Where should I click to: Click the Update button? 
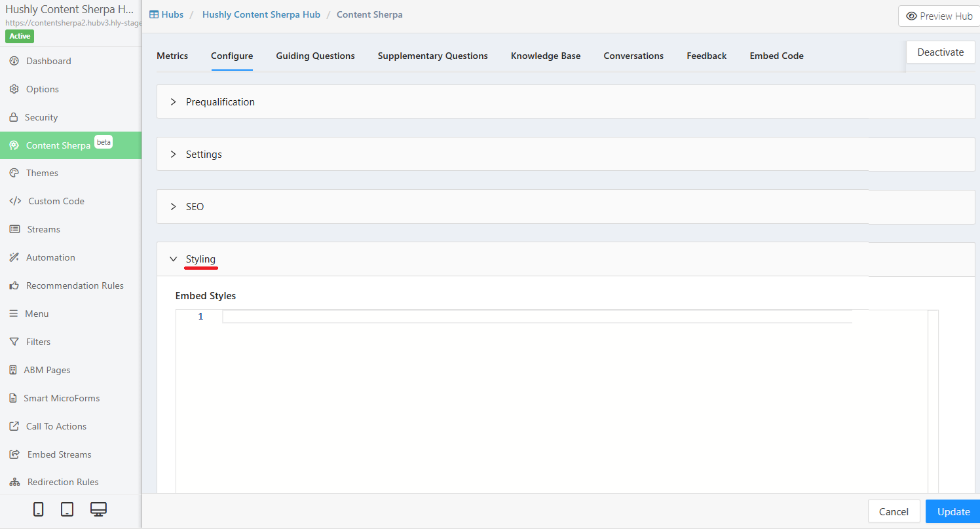[x=953, y=511]
